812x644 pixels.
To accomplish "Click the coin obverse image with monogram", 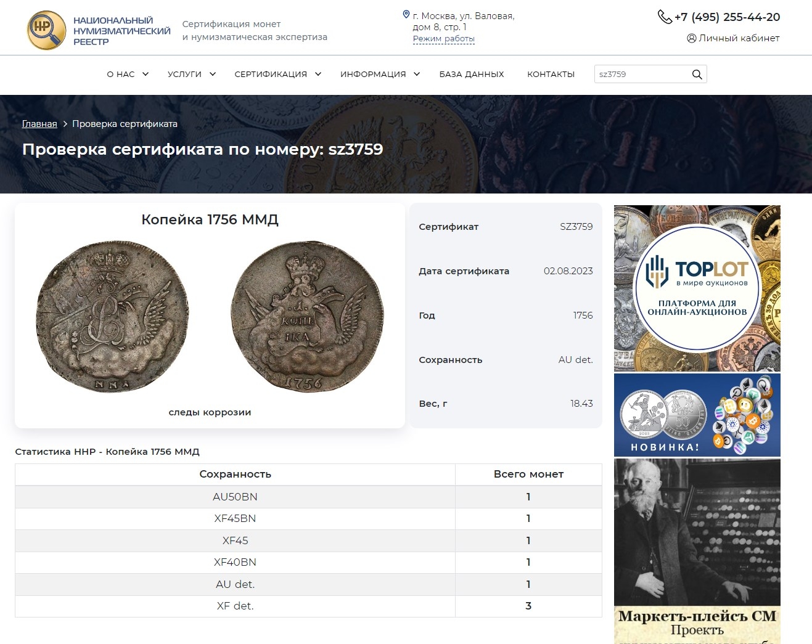I will pos(112,317).
